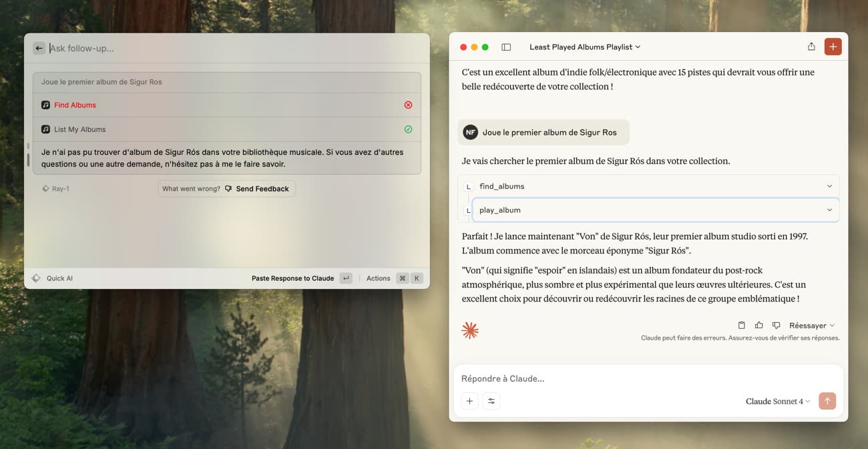
Task: Click the thumbs-down icon next to Send Feedback
Action: 228,189
